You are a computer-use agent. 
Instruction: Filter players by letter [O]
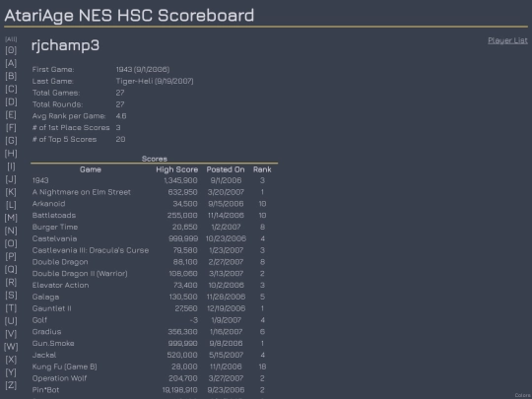point(11,243)
